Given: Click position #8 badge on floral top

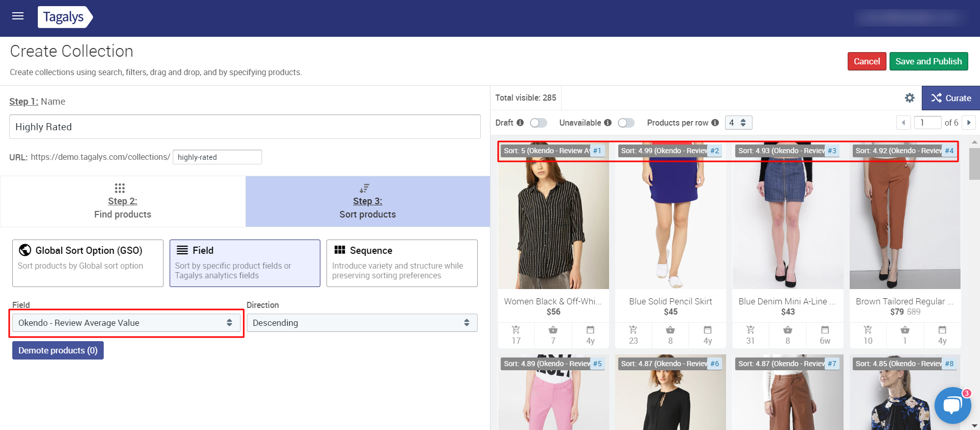Looking at the screenshot, I should coord(949,364).
